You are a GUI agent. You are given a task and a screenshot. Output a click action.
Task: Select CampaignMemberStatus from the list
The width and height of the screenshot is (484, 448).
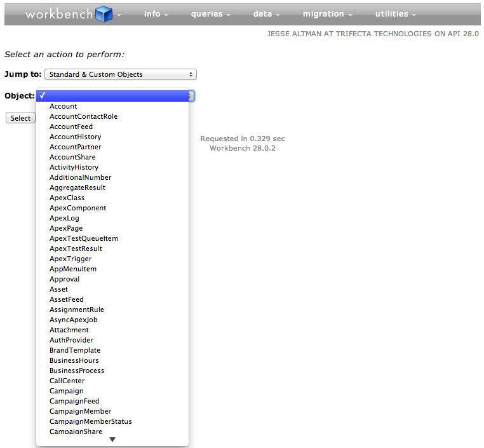[112, 422]
